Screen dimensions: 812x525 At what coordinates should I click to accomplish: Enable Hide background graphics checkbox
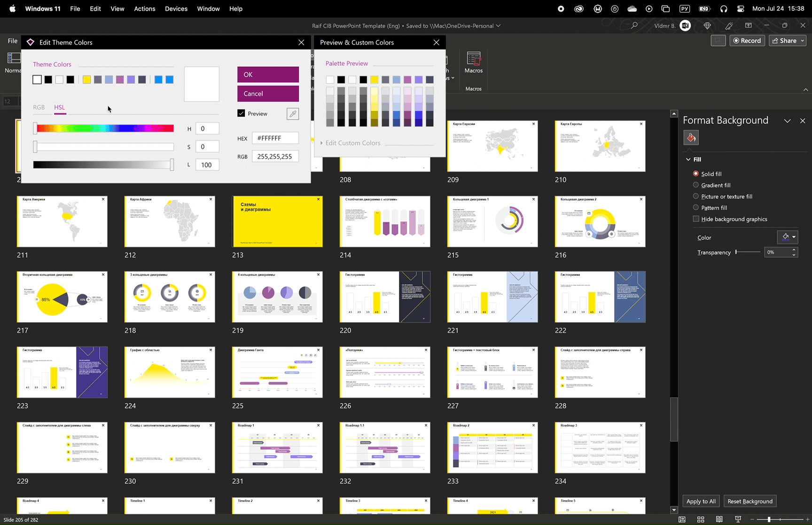point(696,219)
